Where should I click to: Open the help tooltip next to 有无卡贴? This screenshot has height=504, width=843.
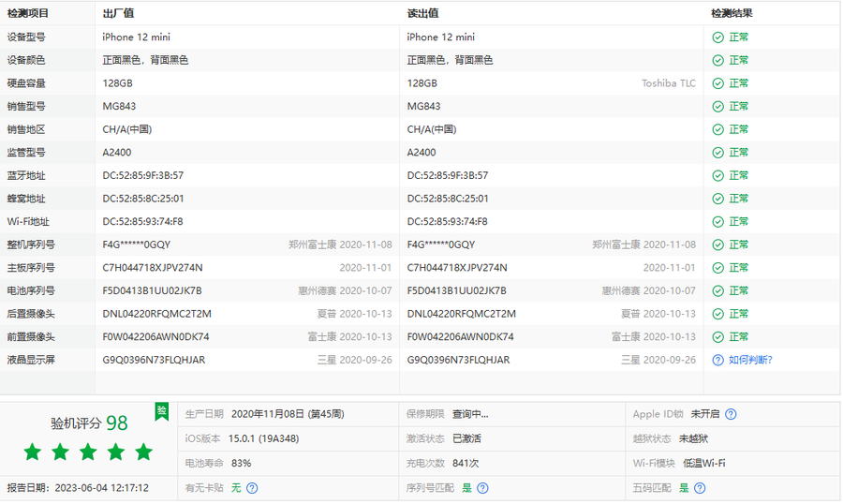coord(252,488)
